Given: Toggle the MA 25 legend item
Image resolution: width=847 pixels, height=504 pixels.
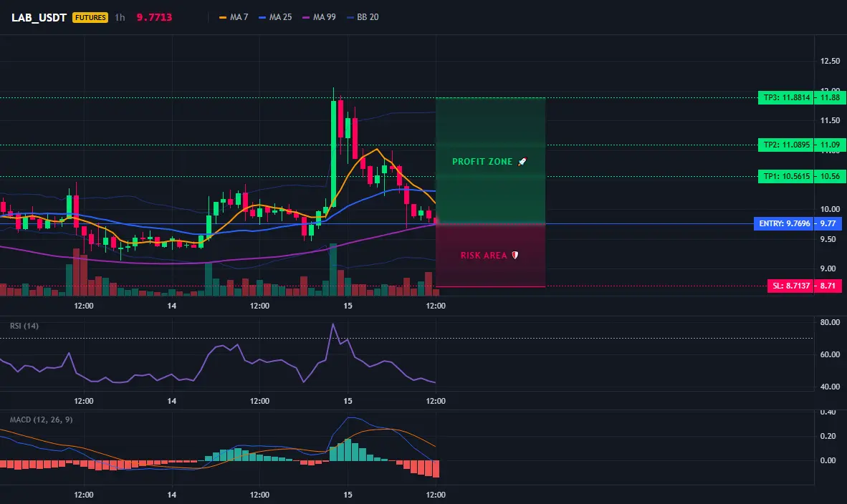Looking at the screenshot, I should point(275,17).
